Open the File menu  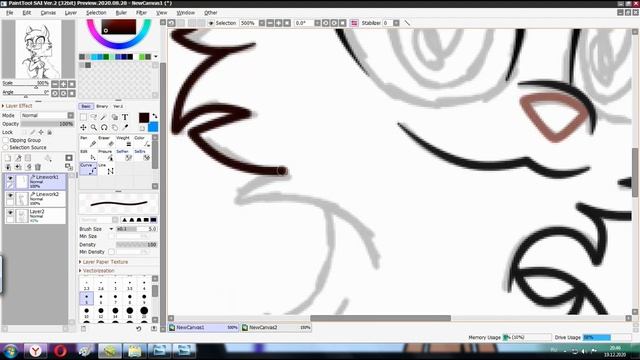coord(9,13)
